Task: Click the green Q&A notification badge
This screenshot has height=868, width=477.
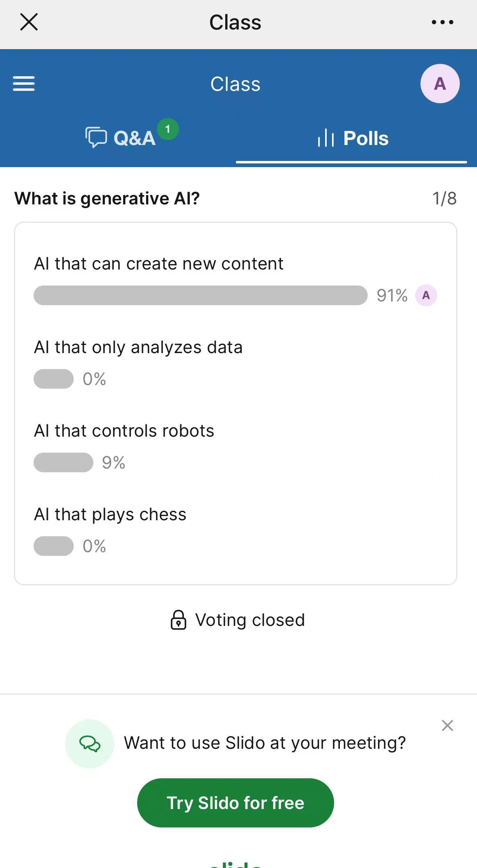Action: (167, 129)
